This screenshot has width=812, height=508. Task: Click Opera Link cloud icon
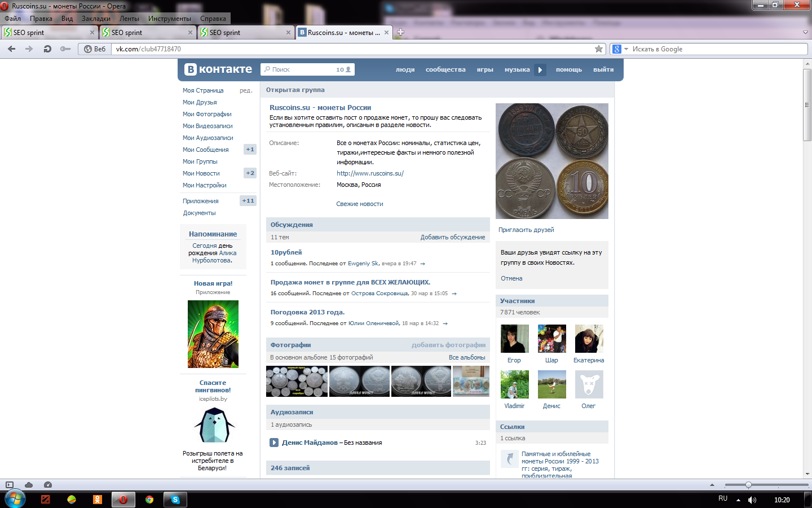pos(29,485)
